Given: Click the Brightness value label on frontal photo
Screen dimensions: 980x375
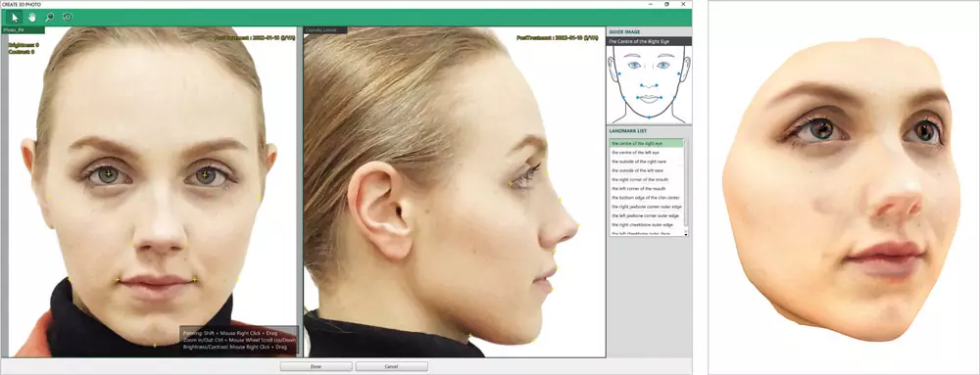Looking at the screenshot, I should [24, 45].
